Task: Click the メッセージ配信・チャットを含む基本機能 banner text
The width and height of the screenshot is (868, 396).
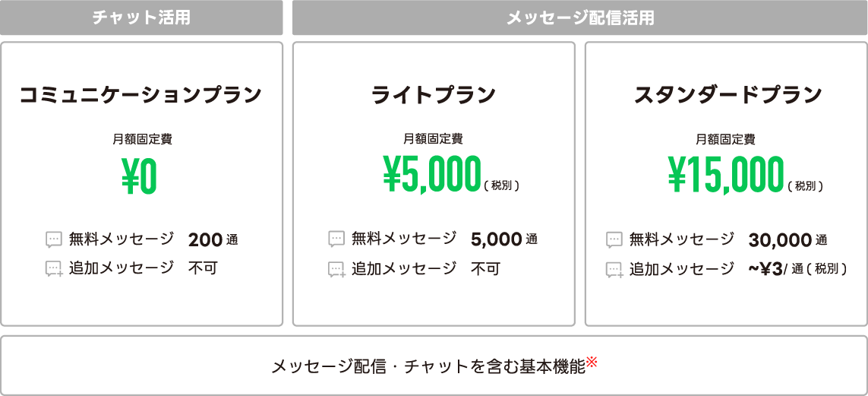Action: coord(428,366)
